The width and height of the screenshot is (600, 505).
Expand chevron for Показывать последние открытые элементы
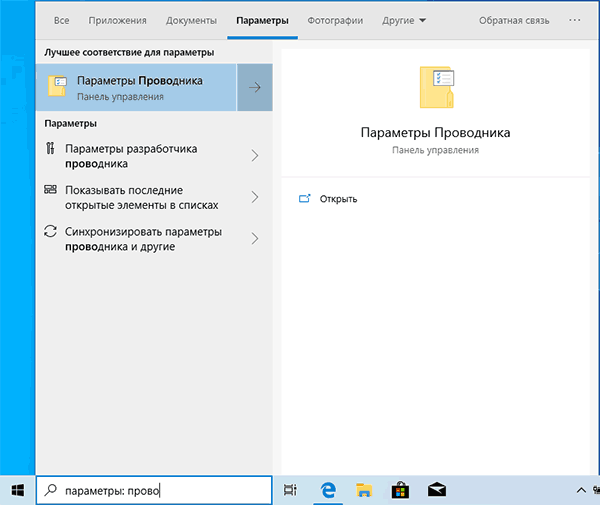pos(255,197)
